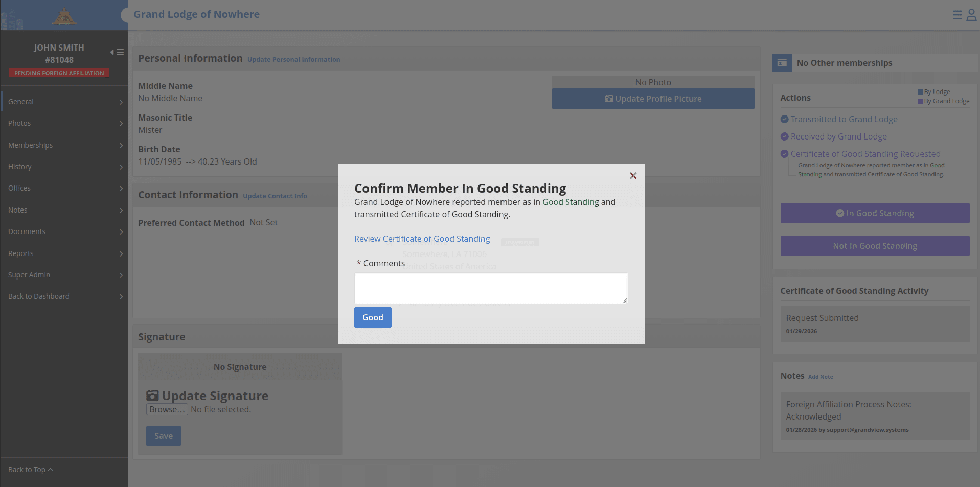This screenshot has width=980, height=487.
Task: Click the membership card icon beside No Other memberships
Action: 782,63
